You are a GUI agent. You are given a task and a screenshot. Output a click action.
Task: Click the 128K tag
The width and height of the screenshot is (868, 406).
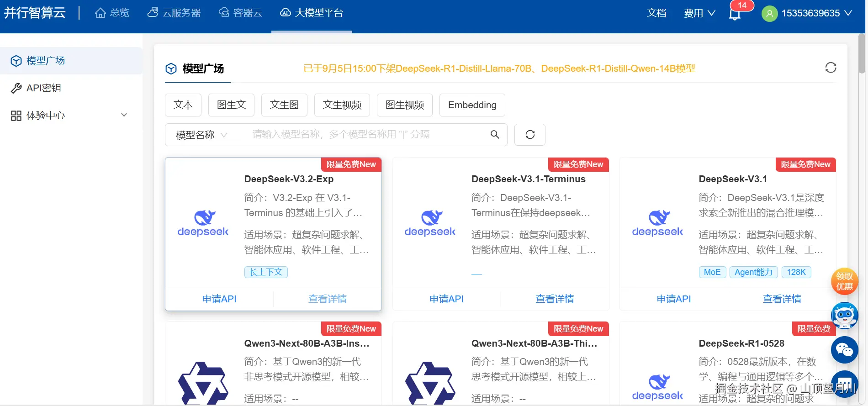pos(796,272)
